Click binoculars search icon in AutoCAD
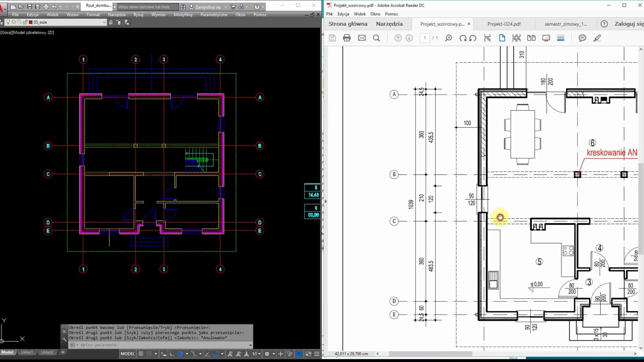This screenshot has width=644, height=362. (183, 7)
